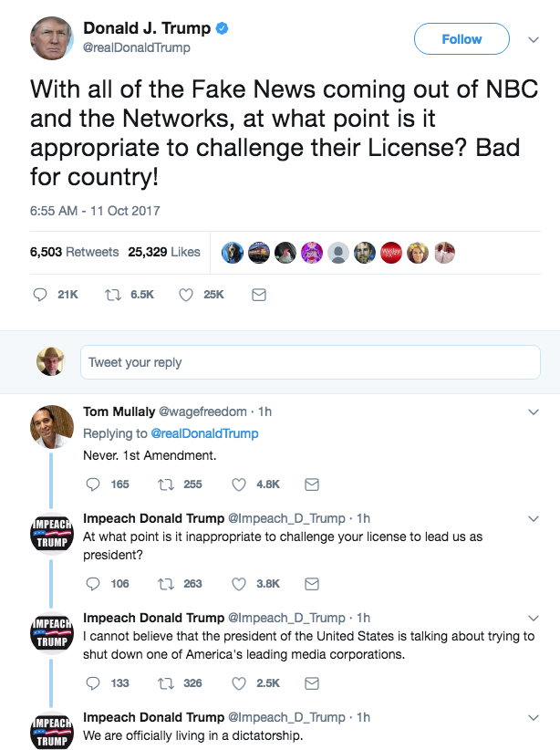Click envelope icon to message main tweet
The width and height of the screenshot is (560, 750).
(x=258, y=295)
